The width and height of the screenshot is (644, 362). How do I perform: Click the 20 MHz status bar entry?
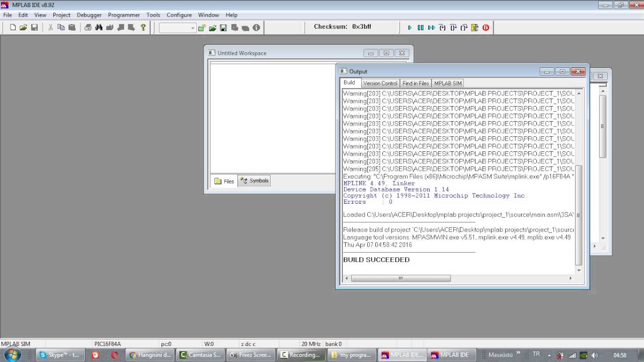[x=311, y=344]
